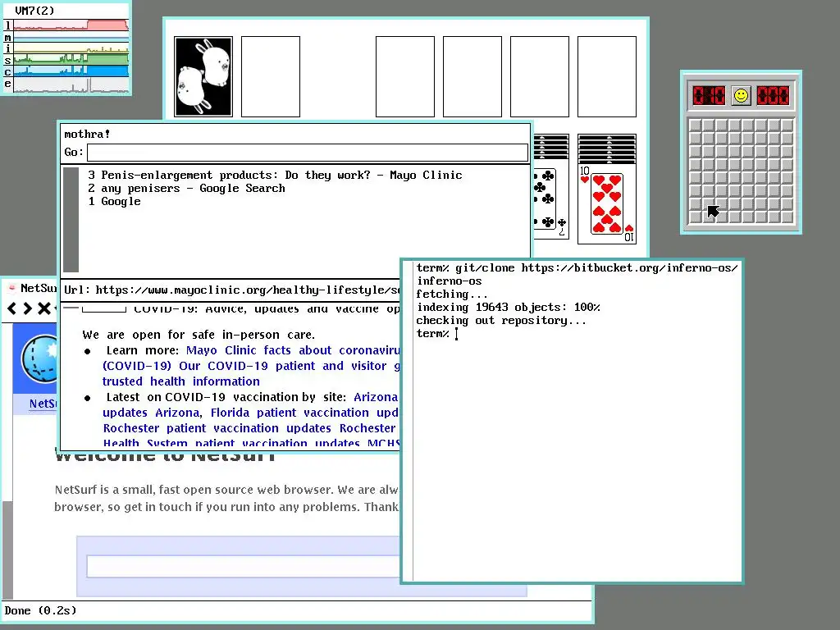This screenshot has height=630, width=840.
Task: Reveal the Minesweeper cell under the cursor
Action: [708, 203]
